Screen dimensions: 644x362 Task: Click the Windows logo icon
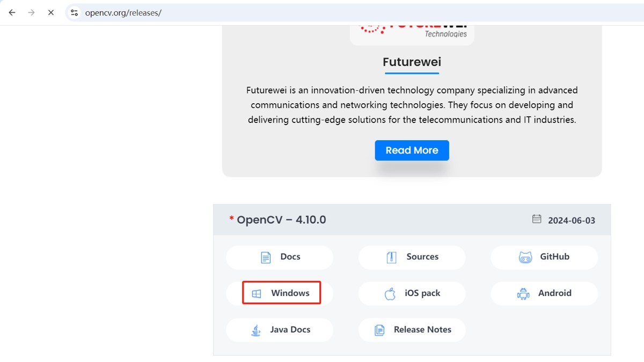(257, 294)
